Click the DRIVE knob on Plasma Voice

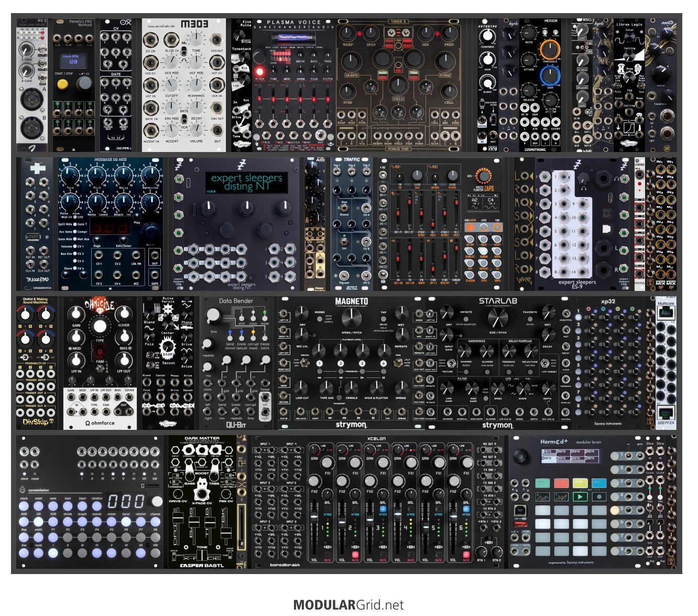(300, 54)
